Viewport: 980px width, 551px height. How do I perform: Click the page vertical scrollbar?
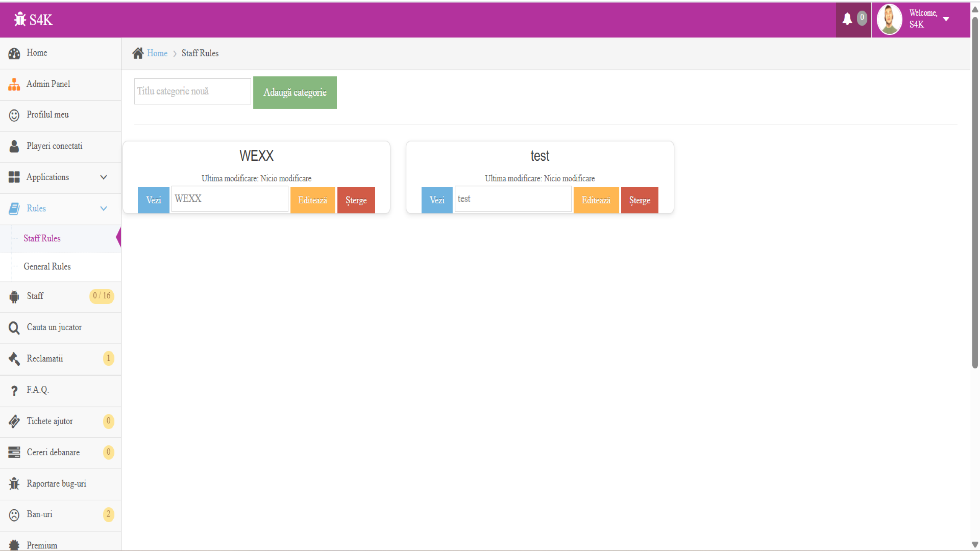pos(975,191)
